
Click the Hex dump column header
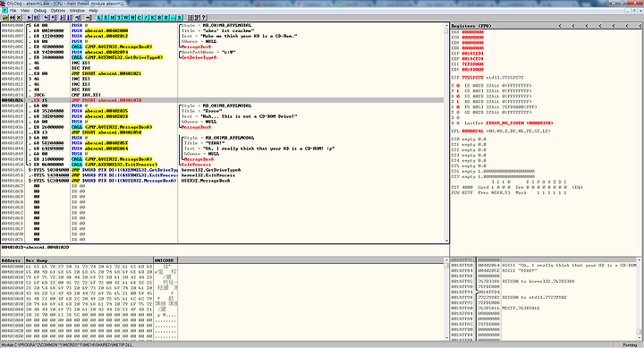pos(89,260)
